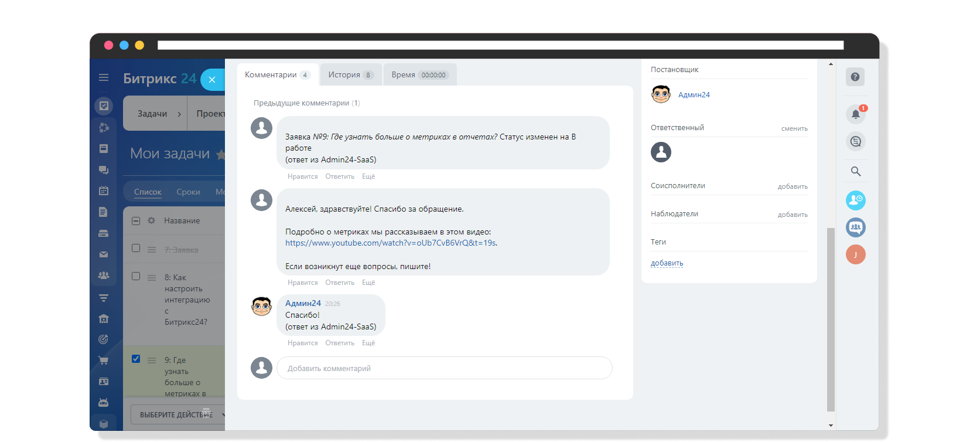Click Ответить under Алексей reply comment
The width and height of the screenshot is (980, 442).
point(340,283)
